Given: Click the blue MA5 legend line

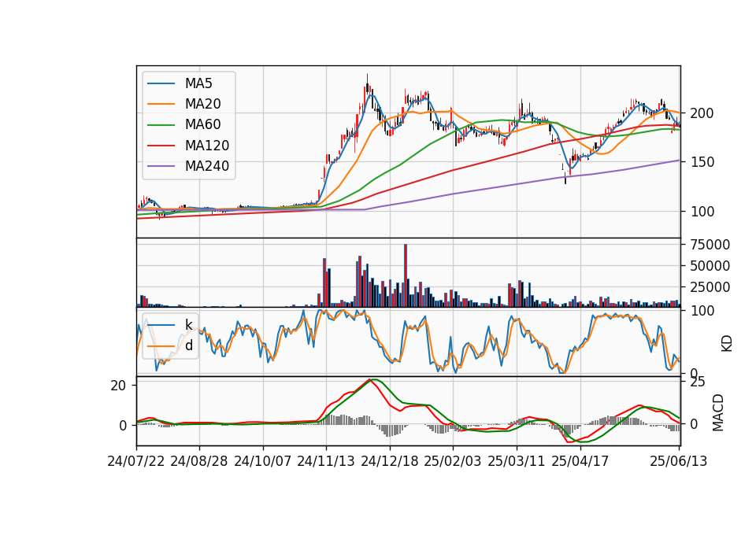Looking at the screenshot, I should (x=161, y=83).
